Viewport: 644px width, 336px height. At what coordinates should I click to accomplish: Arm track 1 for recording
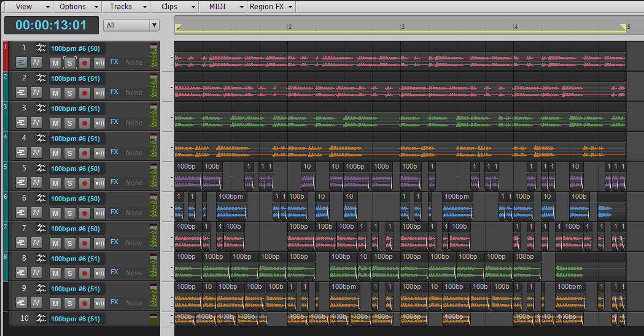[85, 63]
